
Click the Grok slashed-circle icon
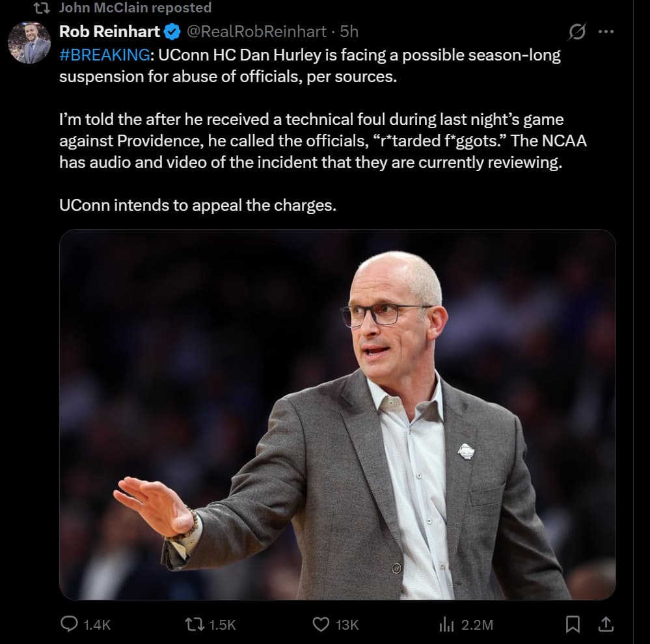(576, 31)
